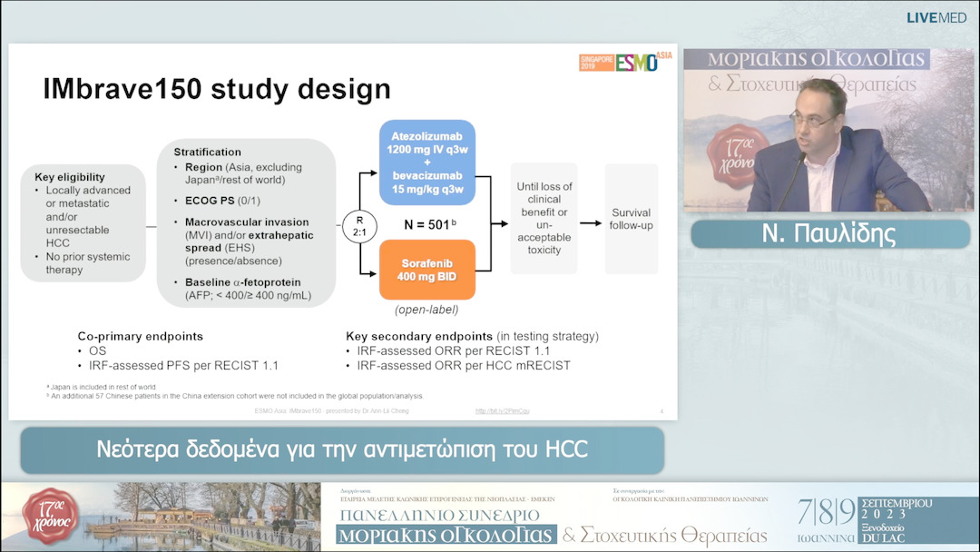Click the "additional 57 Chinese patients" footnote
This screenshot has height=552, width=980.
point(235,396)
